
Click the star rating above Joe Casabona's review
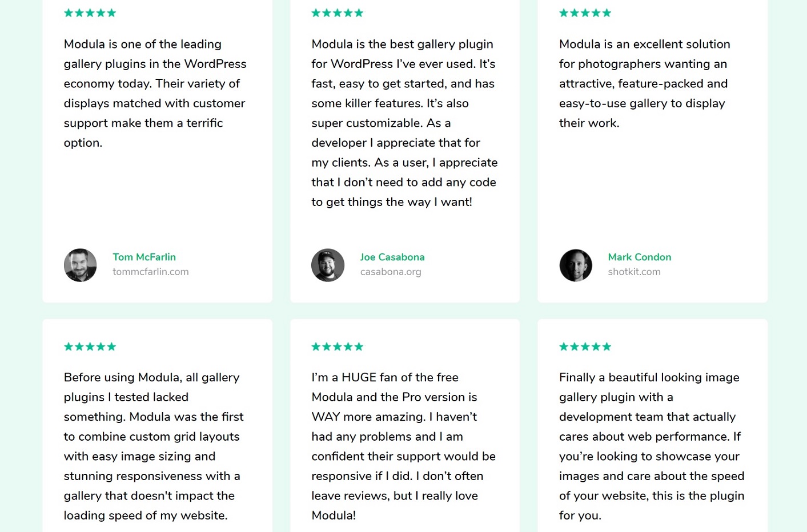coord(337,13)
